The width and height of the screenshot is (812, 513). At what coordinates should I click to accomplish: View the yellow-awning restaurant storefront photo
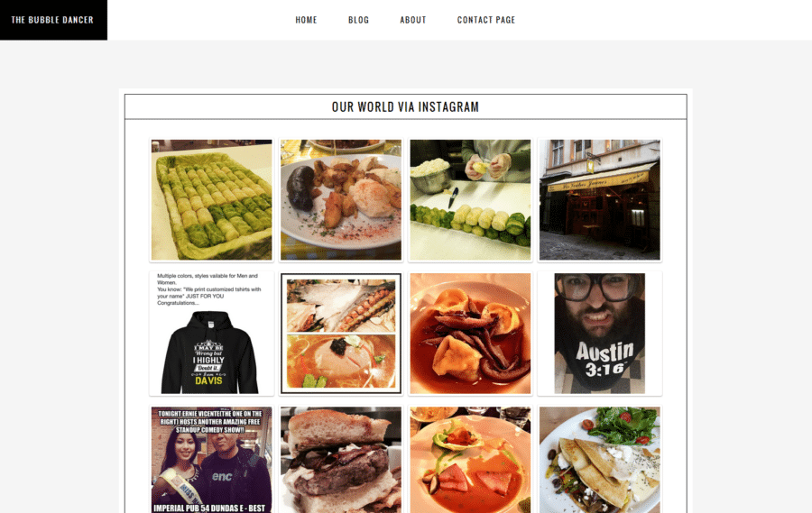tap(600, 200)
